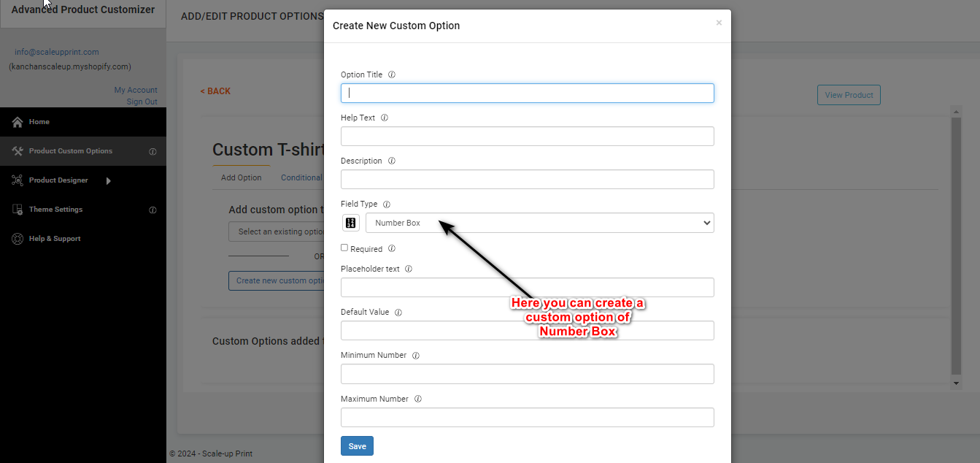This screenshot has height=463, width=980.
Task: Click the info icon beside Option Title
Action: 392,74
